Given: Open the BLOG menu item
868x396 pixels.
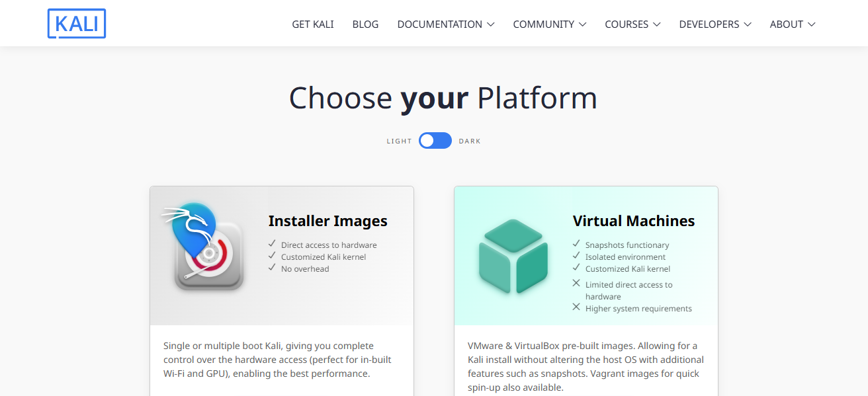Looking at the screenshot, I should 366,24.
